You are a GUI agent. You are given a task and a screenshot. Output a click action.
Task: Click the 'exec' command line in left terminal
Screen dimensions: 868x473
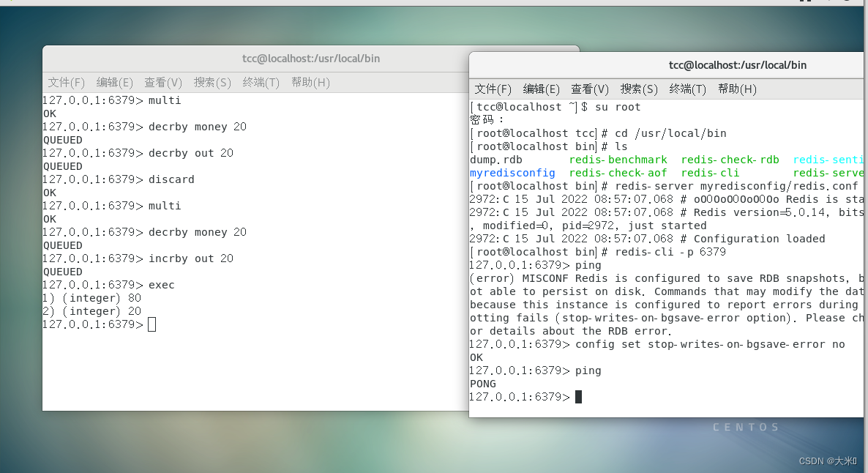pyautogui.click(x=108, y=285)
